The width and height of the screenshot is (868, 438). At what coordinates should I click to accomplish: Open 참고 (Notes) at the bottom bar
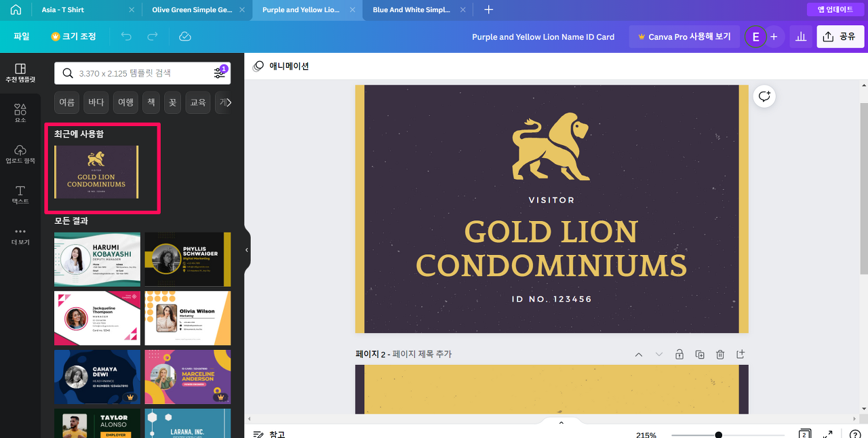[269, 434]
